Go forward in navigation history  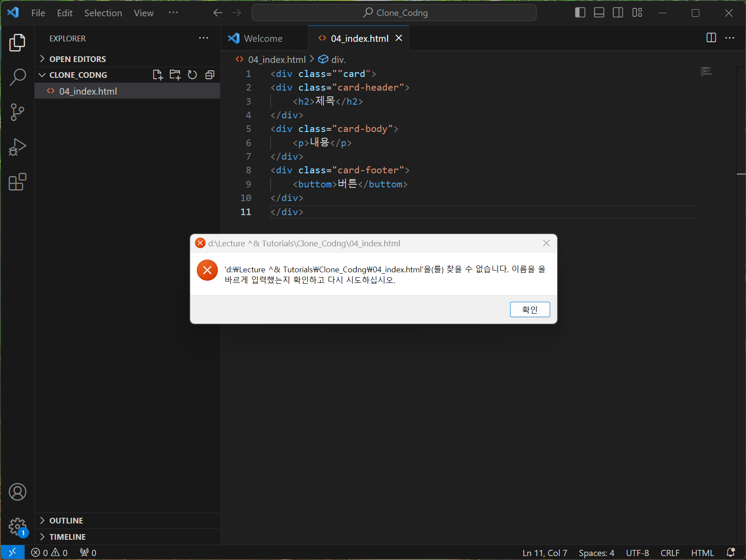click(237, 13)
